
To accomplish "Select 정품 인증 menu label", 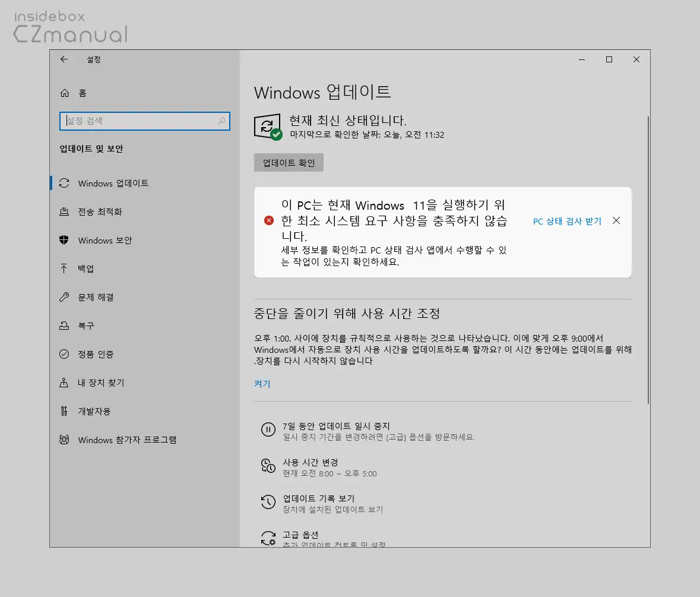I will (x=96, y=354).
